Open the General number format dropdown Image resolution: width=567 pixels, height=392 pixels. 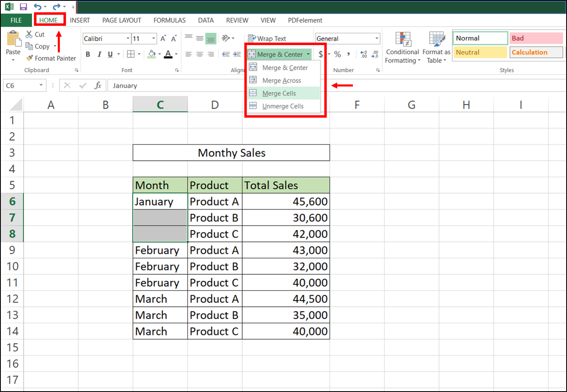point(377,39)
